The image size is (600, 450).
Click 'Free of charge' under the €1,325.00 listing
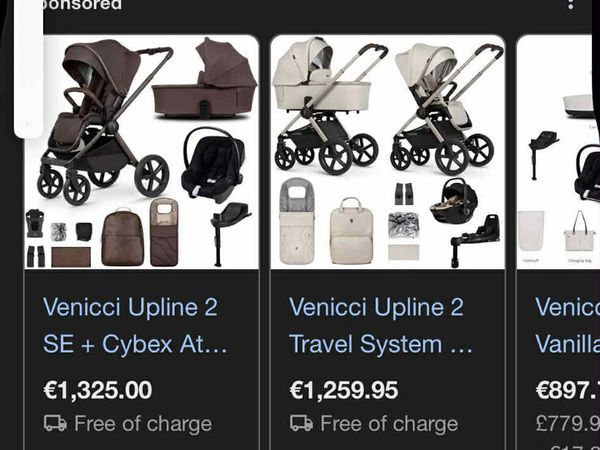click(143, 424)
